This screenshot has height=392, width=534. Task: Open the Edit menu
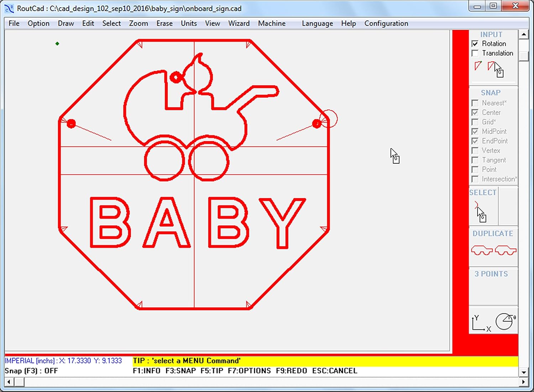88,23
